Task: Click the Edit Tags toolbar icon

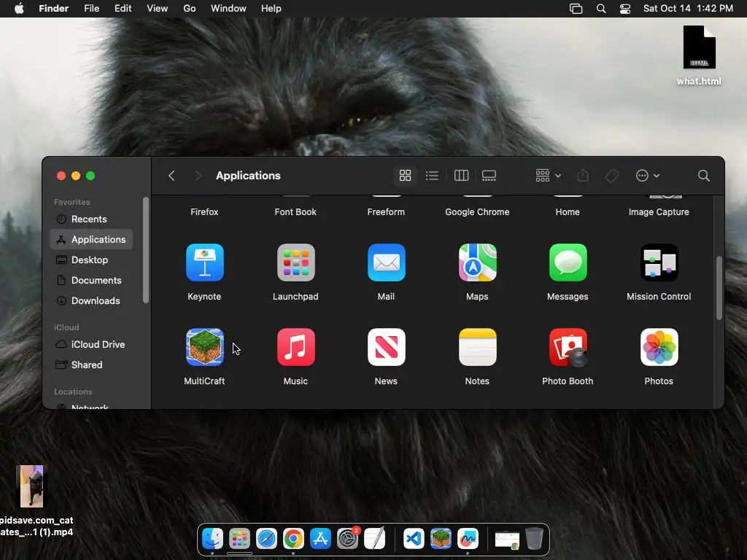Action: point(612,176)
